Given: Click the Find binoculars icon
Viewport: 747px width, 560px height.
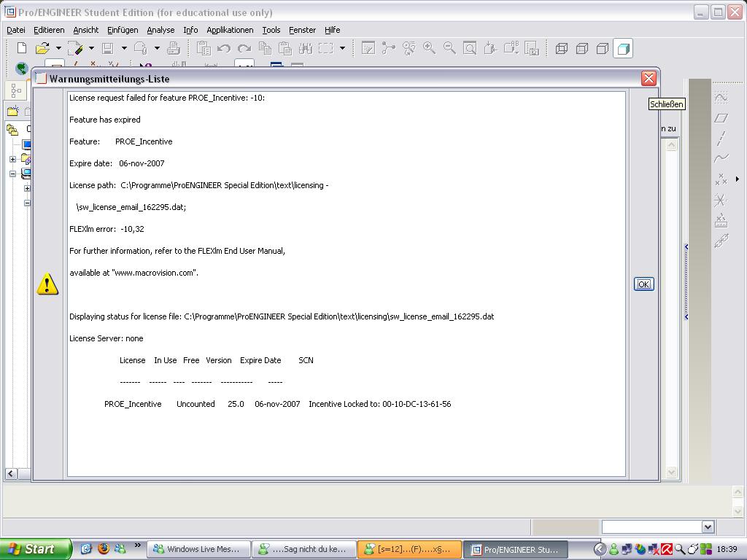Looking at the screenshot, I should (306, 48).
